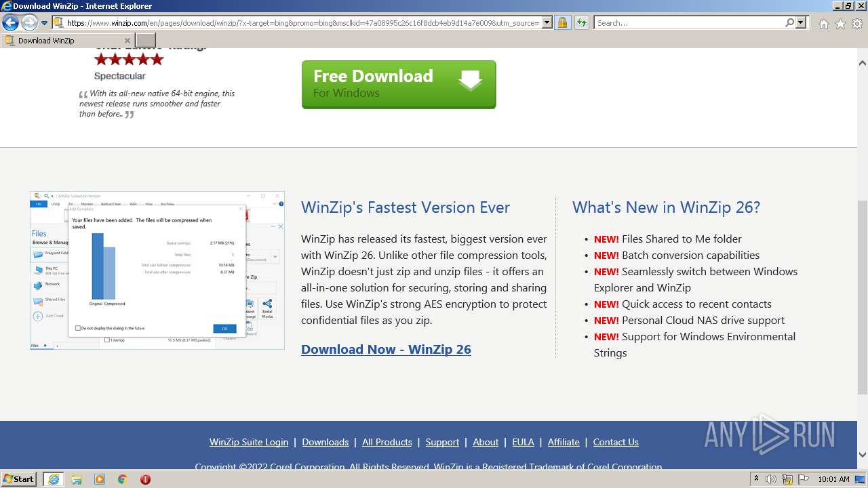Open the EULA footer link
Image resolution: width=868 pixels, height=488 pixels.
point(523,442)
